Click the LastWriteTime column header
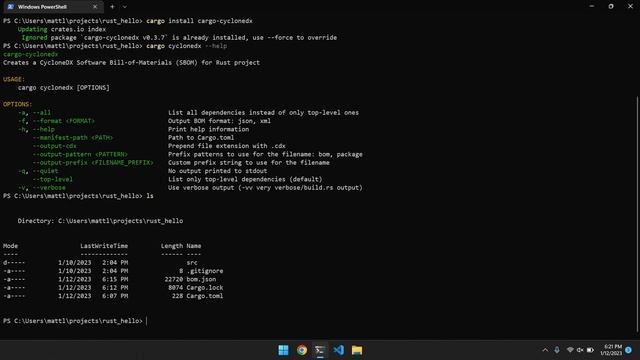This screenshot has width=640, height=360. [x=104, y=246]
